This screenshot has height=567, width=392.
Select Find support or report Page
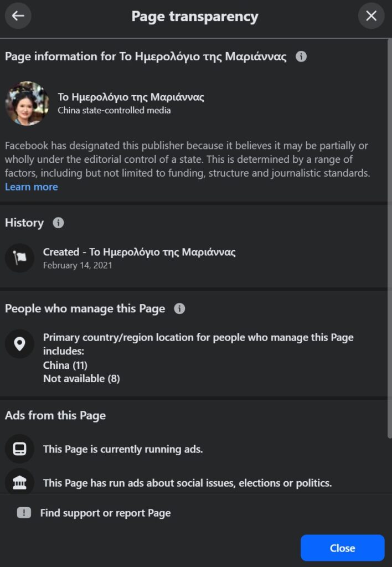105,513
